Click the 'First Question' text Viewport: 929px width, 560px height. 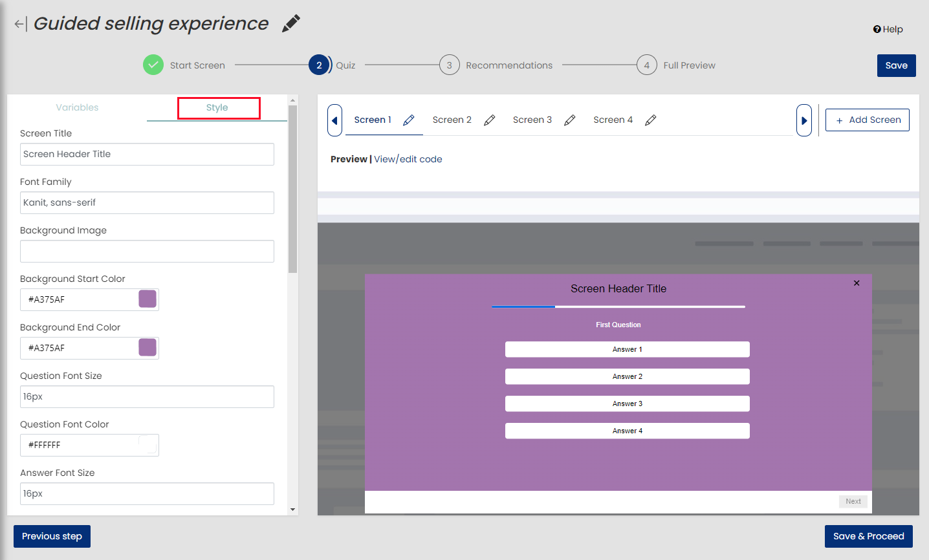coord(618,325)
